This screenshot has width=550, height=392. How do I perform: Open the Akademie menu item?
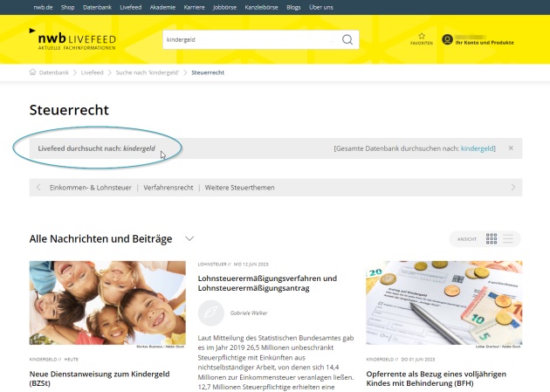162,7
